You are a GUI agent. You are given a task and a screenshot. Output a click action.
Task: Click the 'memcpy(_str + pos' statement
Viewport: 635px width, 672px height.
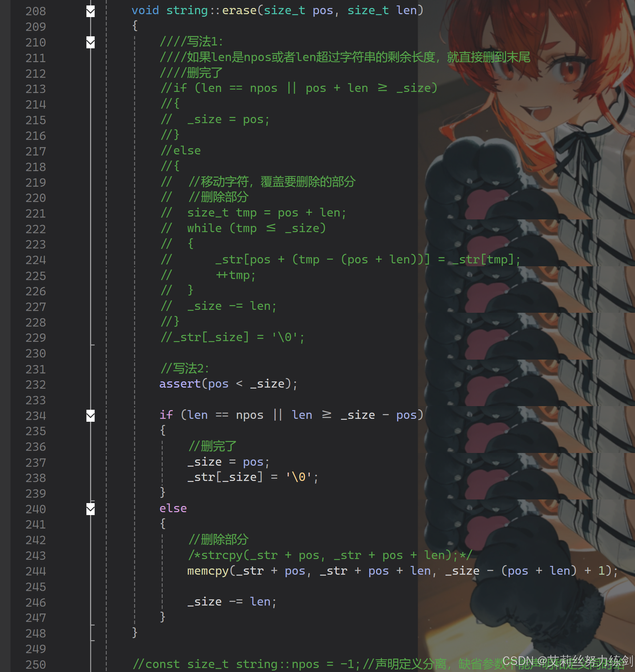point(403,571)
